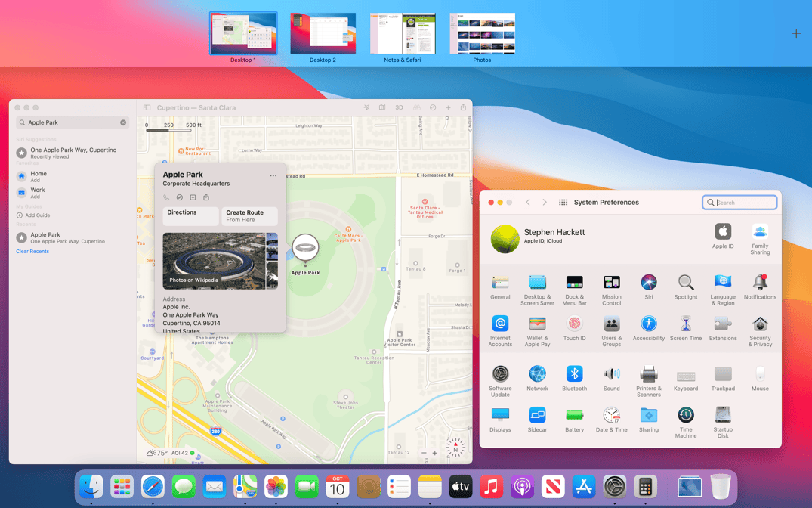
Task: Open Finder from the Dock
Action: point(91,488)
